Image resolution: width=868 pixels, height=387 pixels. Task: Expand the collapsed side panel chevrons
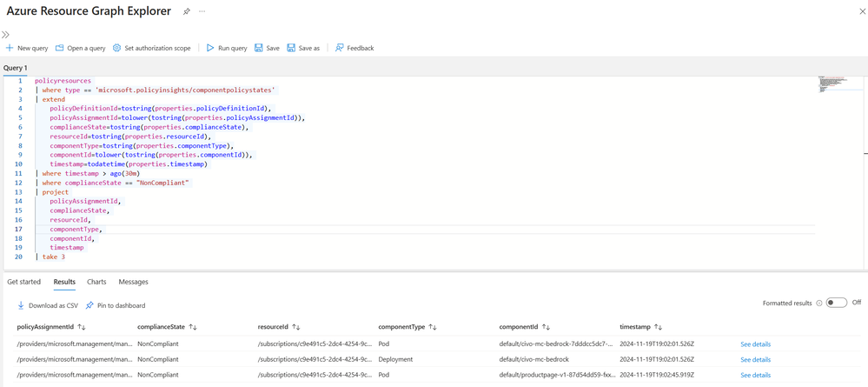(5, 35)
